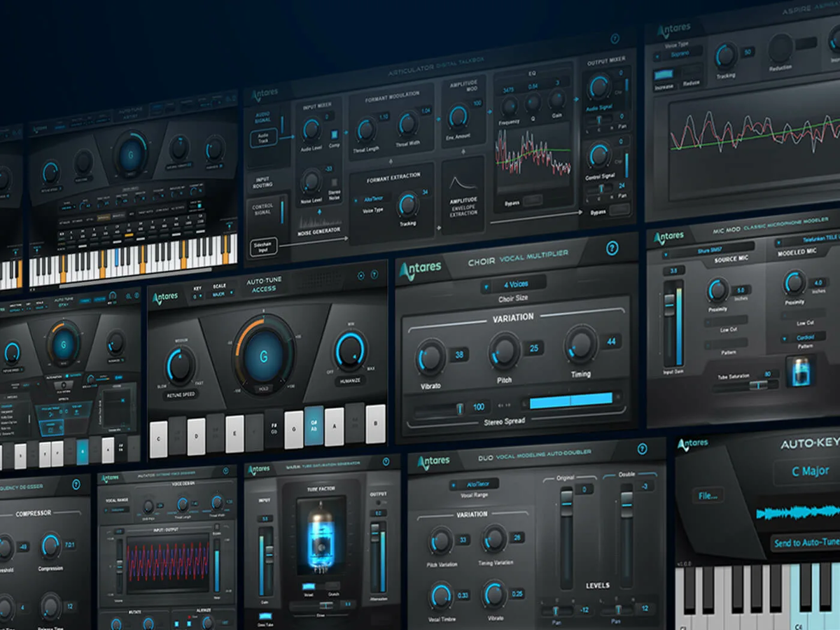Screen dimensions: 840x630
Task: Click the Aspire Tracking knob
Action: point(726,54)
